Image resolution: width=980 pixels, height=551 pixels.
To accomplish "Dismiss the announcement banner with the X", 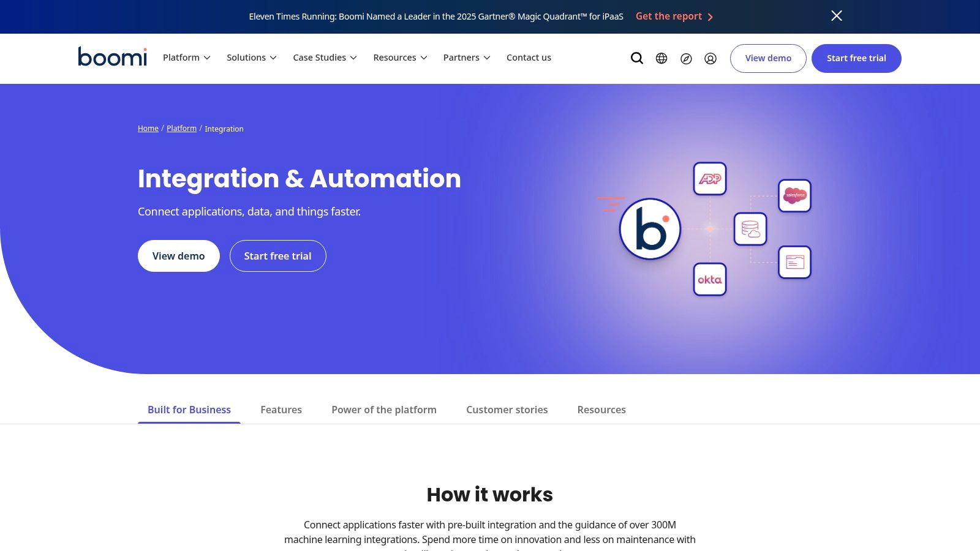I will pyautogui.click(x=837, y=16).
